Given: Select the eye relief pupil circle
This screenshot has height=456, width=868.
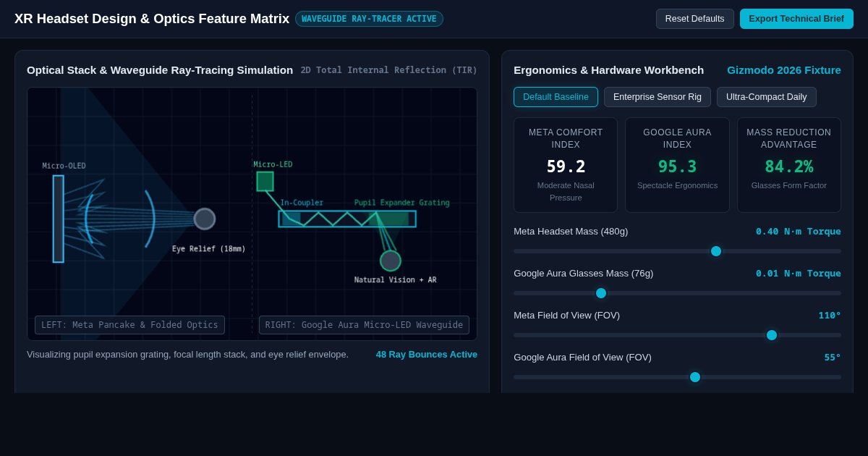Looking at the screenshot, I should (x=205, y=219).
